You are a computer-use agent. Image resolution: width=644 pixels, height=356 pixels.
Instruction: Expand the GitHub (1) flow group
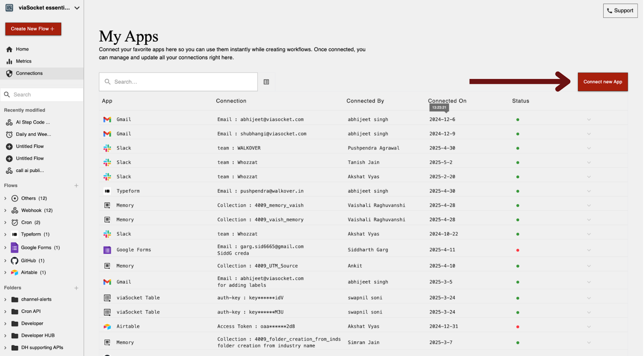point(5,261)
